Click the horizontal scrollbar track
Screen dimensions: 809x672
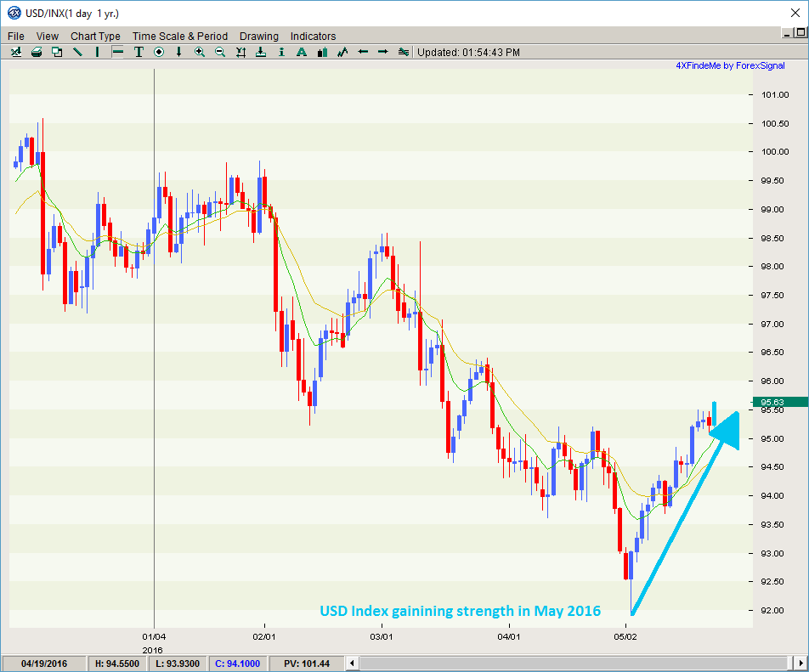pos(575,664)
